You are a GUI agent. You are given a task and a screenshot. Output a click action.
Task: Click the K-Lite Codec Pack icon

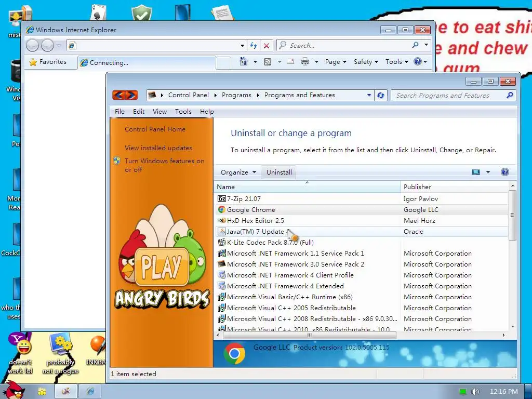tap(221, 242)
